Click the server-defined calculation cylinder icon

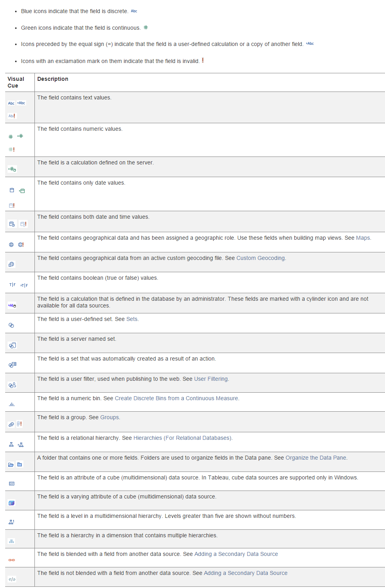click(11, 168)
